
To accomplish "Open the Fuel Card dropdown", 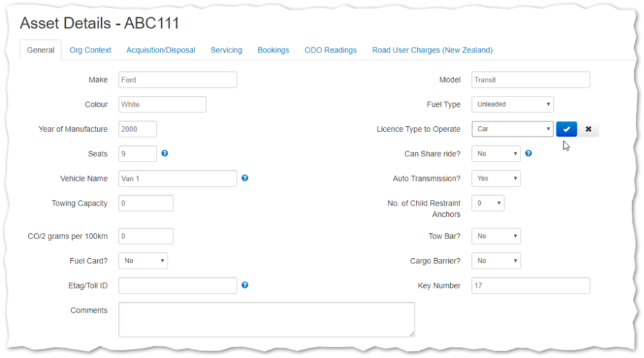I will pyautogui.click(x=143, y=261).
